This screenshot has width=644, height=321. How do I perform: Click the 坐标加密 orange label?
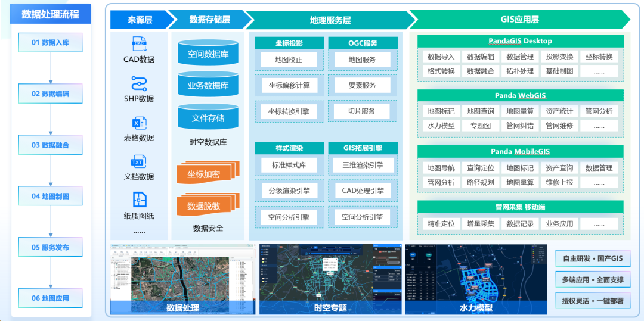pyautogui.click(x=205, y=174)
